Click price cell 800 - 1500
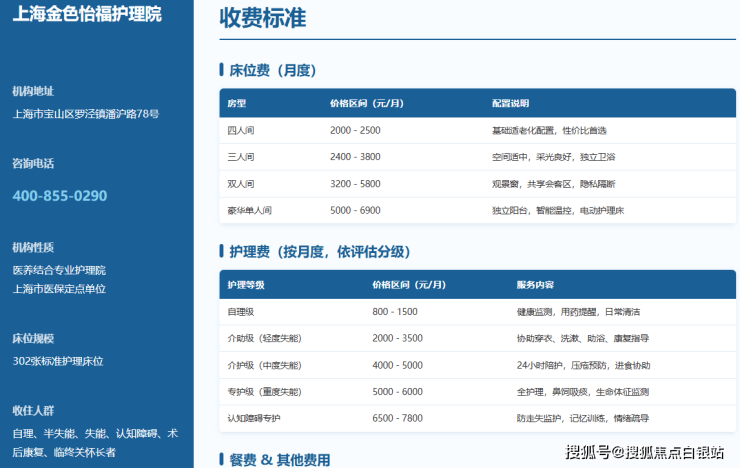This screenshot has height=468, width=740. tap(395, 311)
